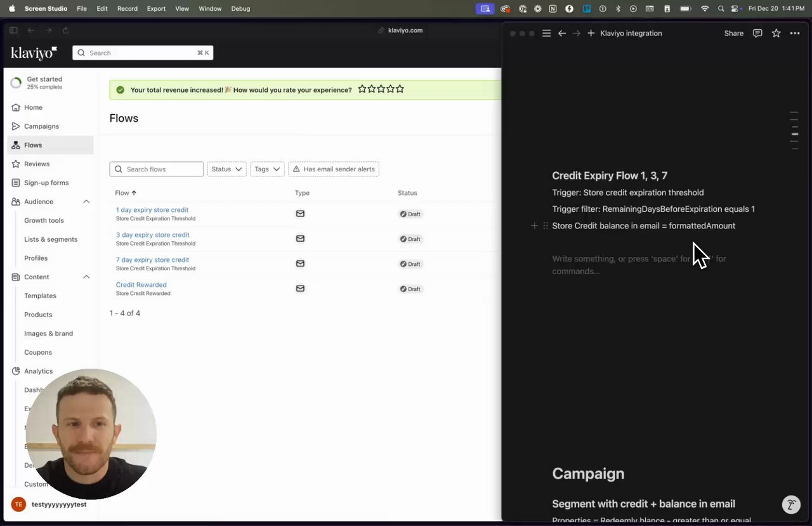Rate experience with the fifth star
The width and height of the screenshot is (812, 526).
coord(400,89)
